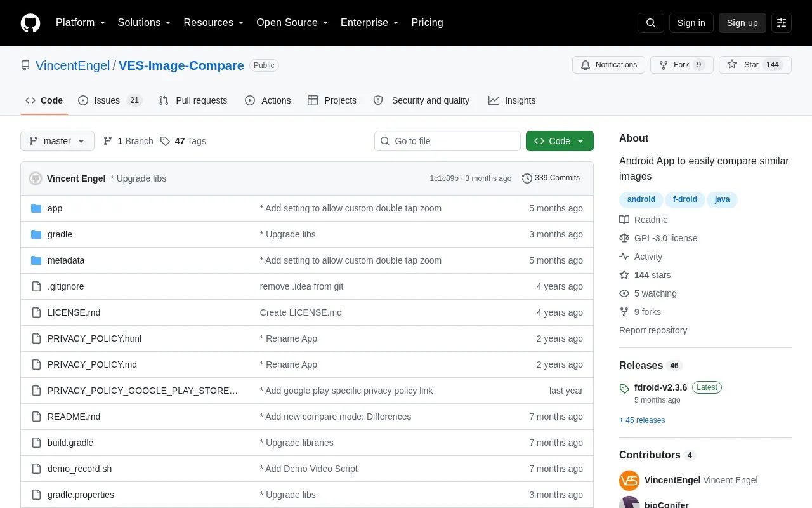Click the eye icon beside 5 watching

click(x=624, y=293)
